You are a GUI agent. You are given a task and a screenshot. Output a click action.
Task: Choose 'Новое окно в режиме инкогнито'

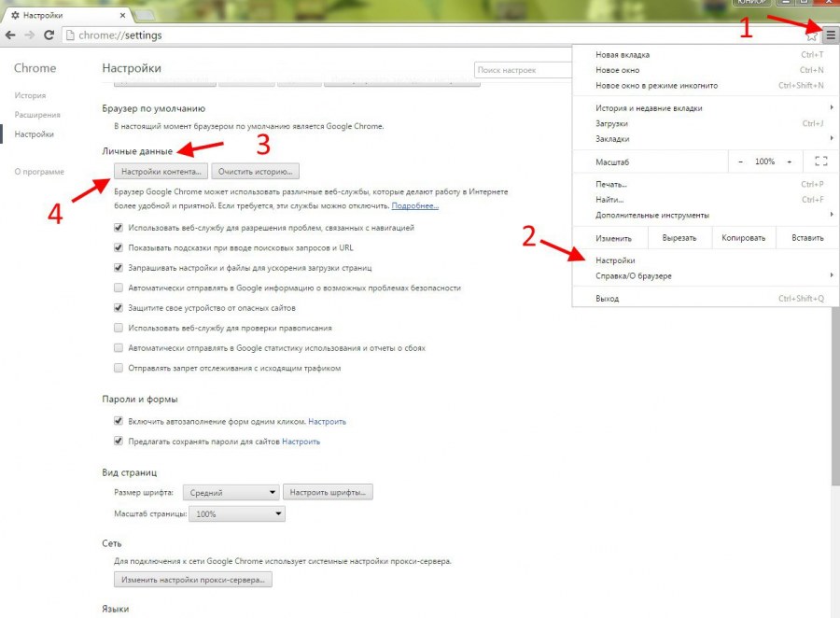click(656, 85)
